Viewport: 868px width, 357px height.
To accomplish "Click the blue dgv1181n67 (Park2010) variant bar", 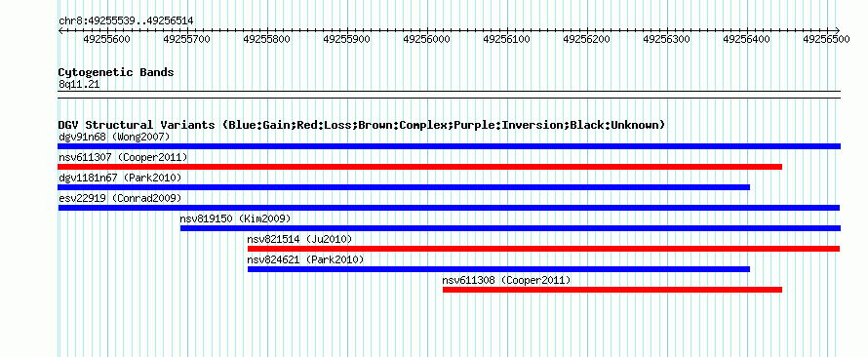I will [x=404, y=187].
